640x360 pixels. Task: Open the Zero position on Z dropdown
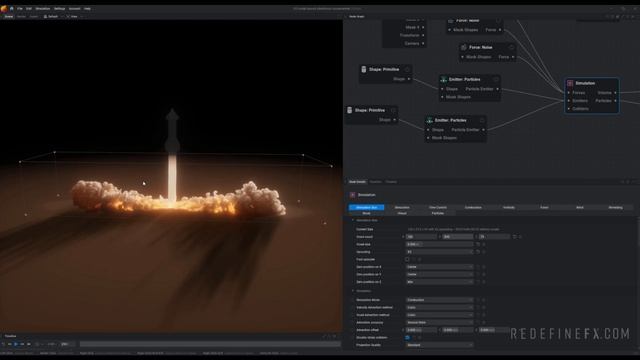tap(440, 282)
